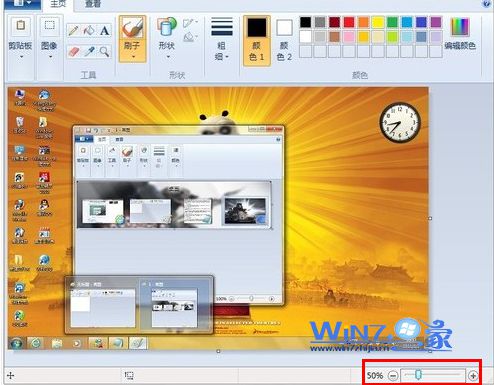Activate Color 2 background selector
The width and height of the screenshot is (494, 385).
[284, 40]
